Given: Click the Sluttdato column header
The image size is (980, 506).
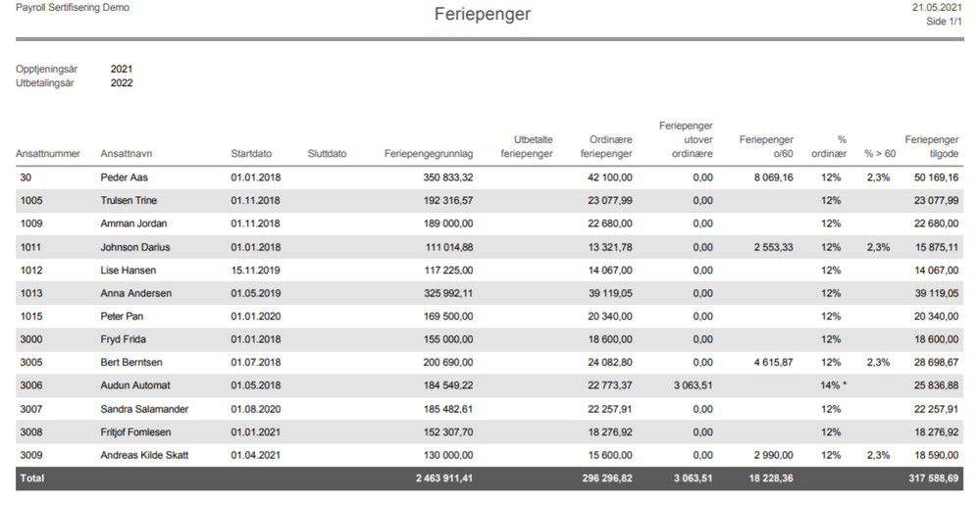Looking at the screenshot, I should click(x=327, y=154).
